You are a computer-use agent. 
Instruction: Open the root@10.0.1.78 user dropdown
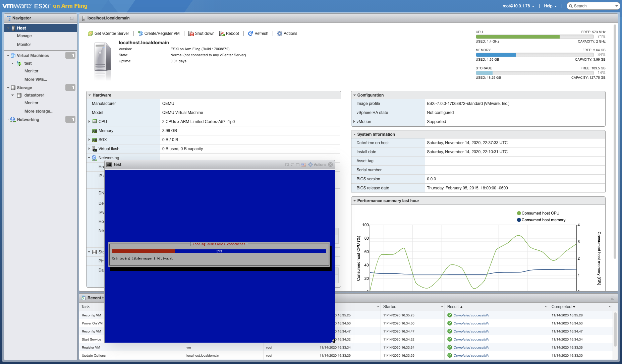click(x=518, y=6)
